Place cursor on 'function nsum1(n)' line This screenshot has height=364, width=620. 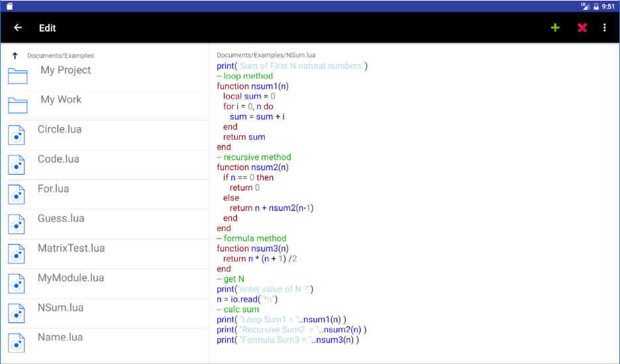coord(252,86)
